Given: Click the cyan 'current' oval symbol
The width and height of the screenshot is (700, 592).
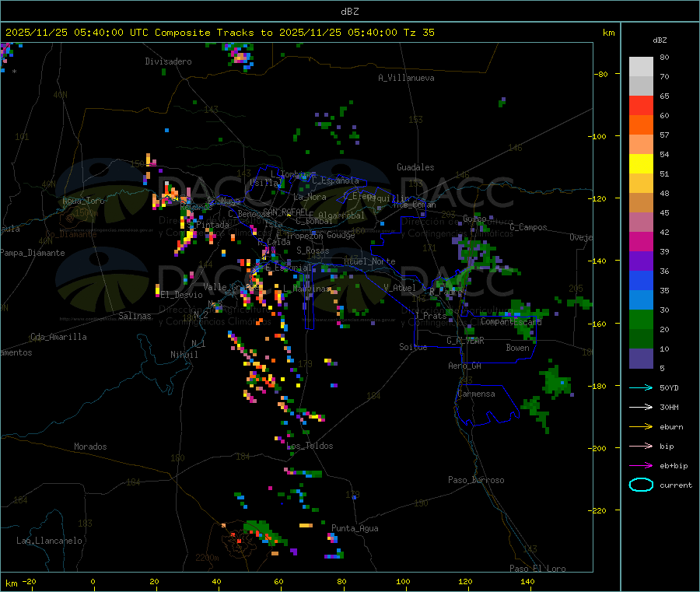Looking at the screenshot, I should (x=641, y=485).
